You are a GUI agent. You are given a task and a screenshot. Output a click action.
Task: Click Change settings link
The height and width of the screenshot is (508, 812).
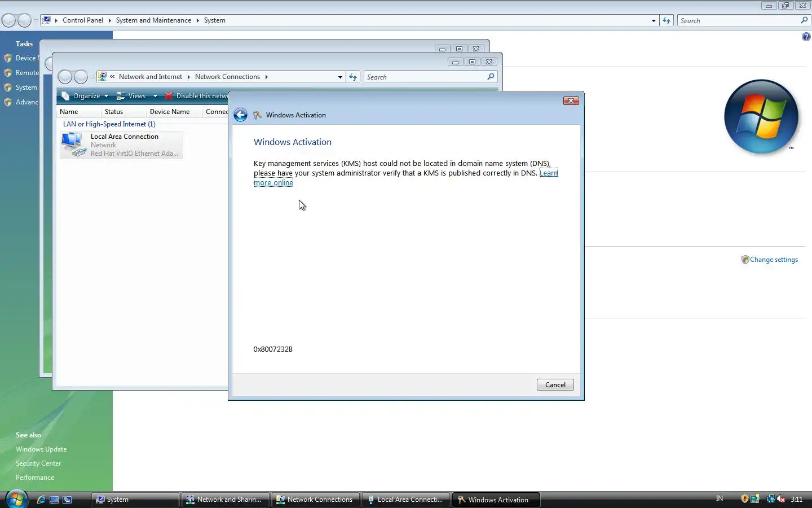pos(774,260)
